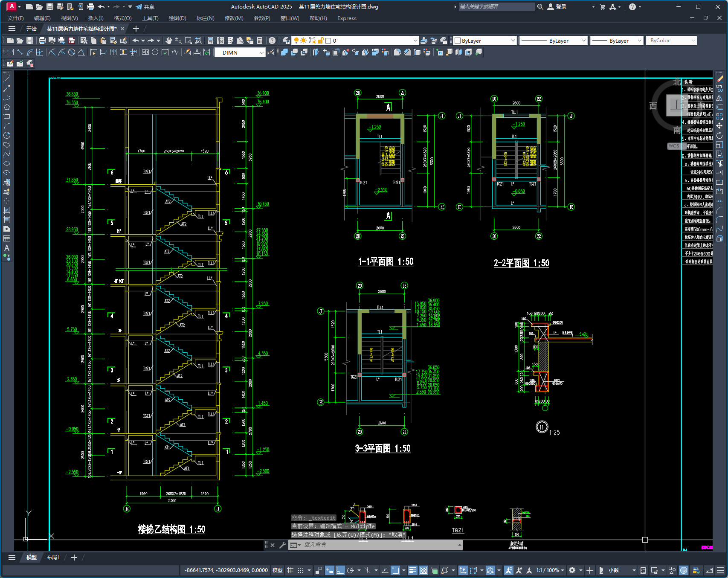The height and width of the screenshot is (578, 728).
Task: Click the 登录 sign-in button
Action: tap(557, 7)
